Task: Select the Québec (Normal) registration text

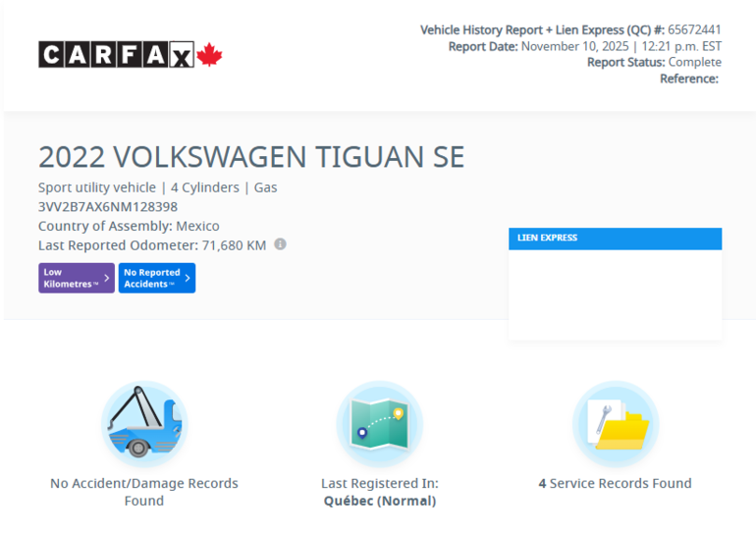Action: [x=379, y=501]
